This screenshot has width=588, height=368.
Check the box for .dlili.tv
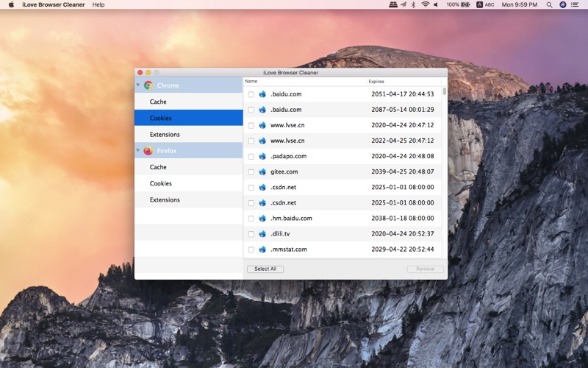[x=251, y=234]
